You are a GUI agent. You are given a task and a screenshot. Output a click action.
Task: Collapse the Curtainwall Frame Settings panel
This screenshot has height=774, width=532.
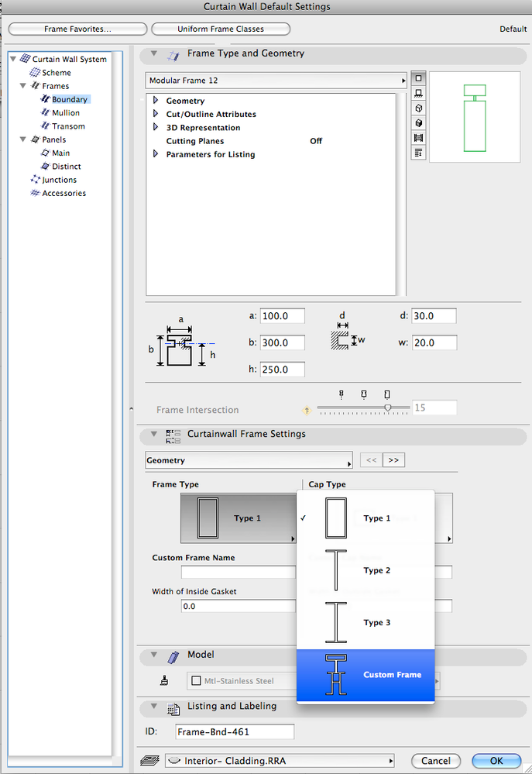tap(154, 434)
